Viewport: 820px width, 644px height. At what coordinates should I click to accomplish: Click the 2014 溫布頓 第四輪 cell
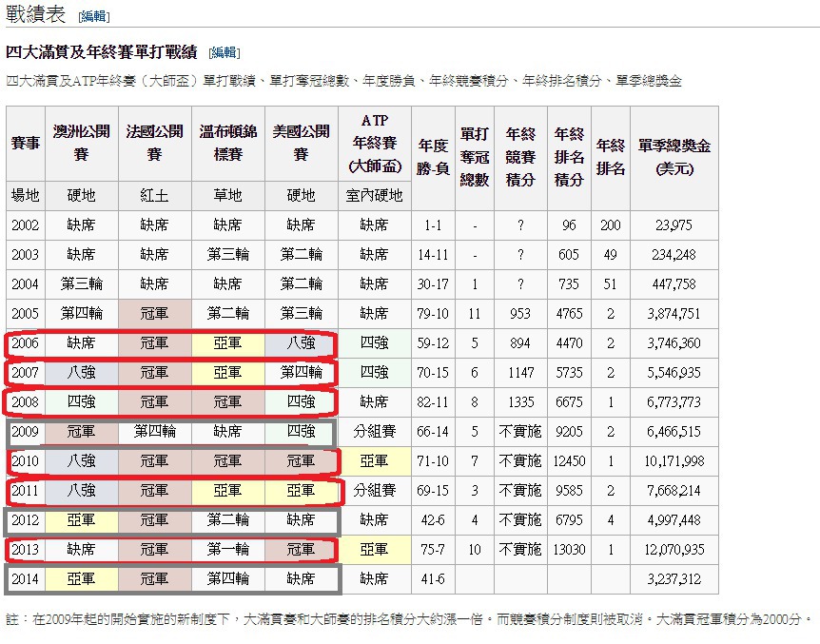pos(228,578)
